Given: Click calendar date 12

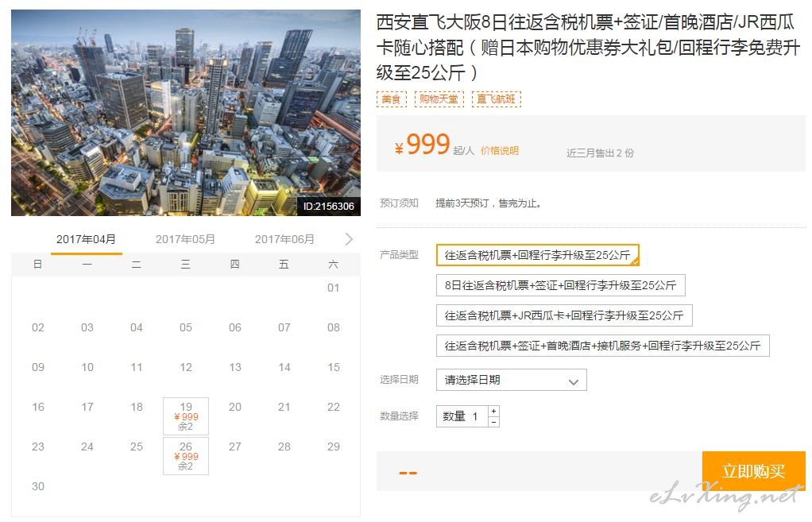Looking at the screenshot, I should pyautogui.click(x=186, y=368).
